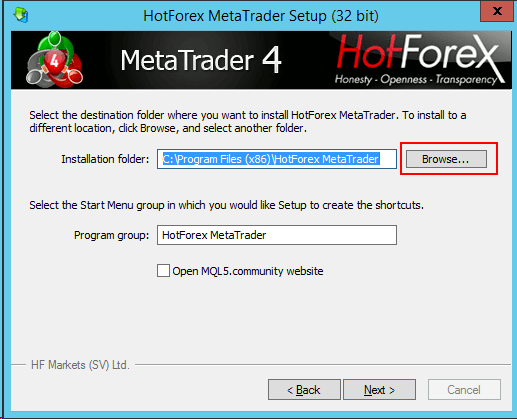Screen dimensions: 517x419
Task: Enable the Open MQL5.community website checkbox
Action: tap(163, 271)
